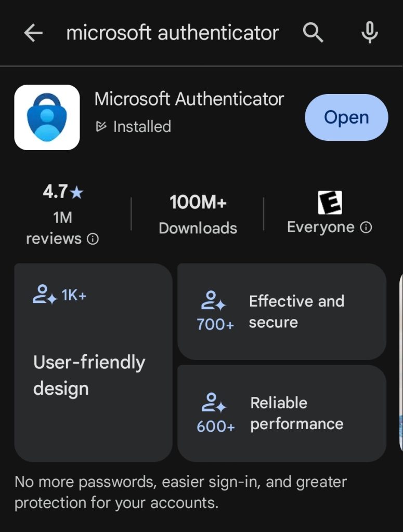
Task: Tap the voice search microphone
Action: tap(369, 34)
